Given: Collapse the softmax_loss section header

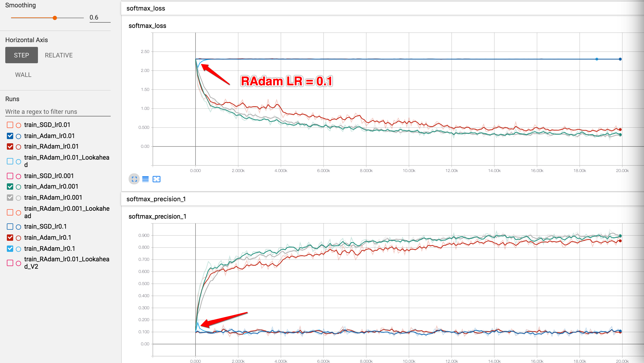Looking at the screenshot, I should (146, 8).
